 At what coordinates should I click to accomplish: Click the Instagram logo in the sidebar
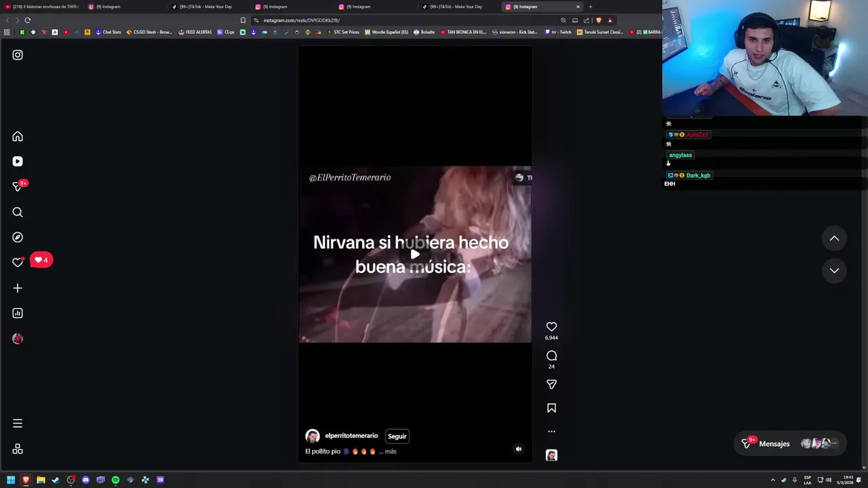pos(18,55)
